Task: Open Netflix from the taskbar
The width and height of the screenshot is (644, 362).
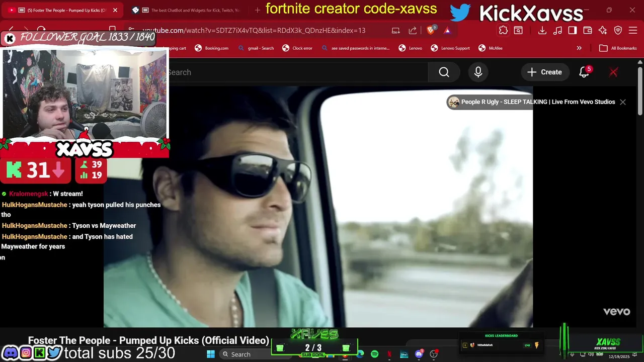Action: pyautogui.click(x=389, y=354)
